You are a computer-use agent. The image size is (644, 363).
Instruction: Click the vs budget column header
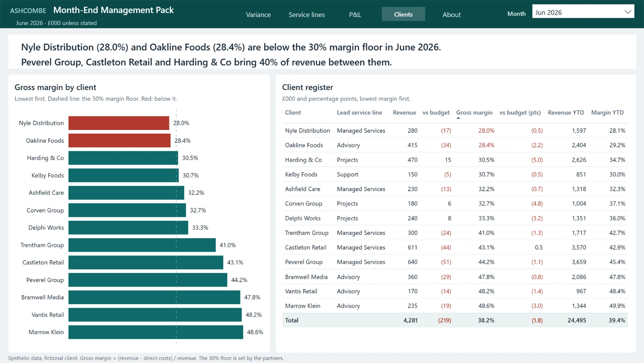[436, 112]
